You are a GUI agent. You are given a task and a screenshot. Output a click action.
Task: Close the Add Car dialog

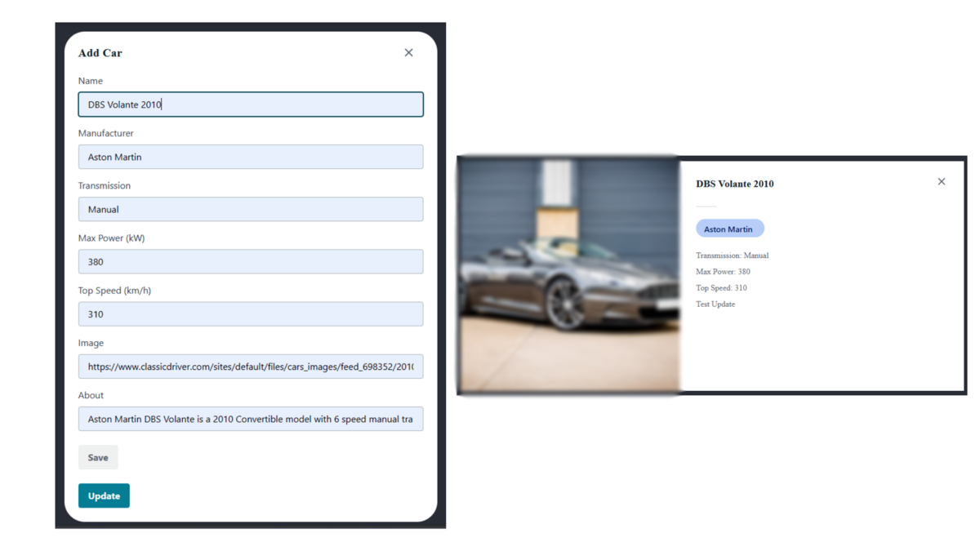coord(408,53)
